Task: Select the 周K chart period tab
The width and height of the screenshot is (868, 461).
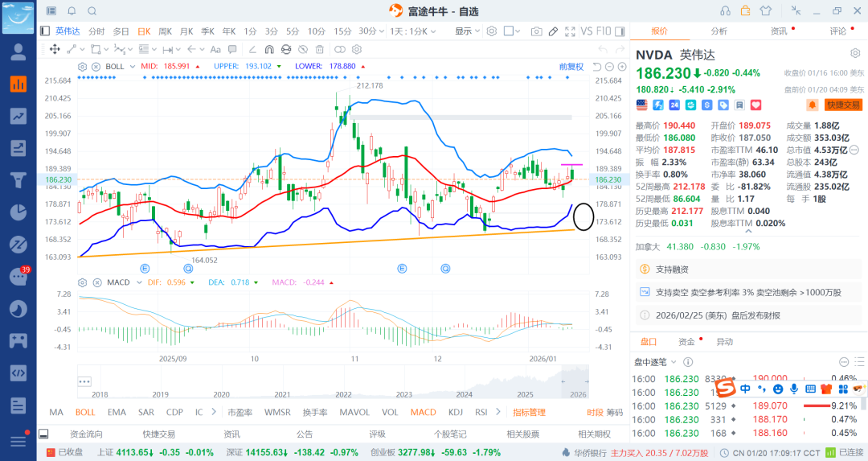Action: (166, 31)
